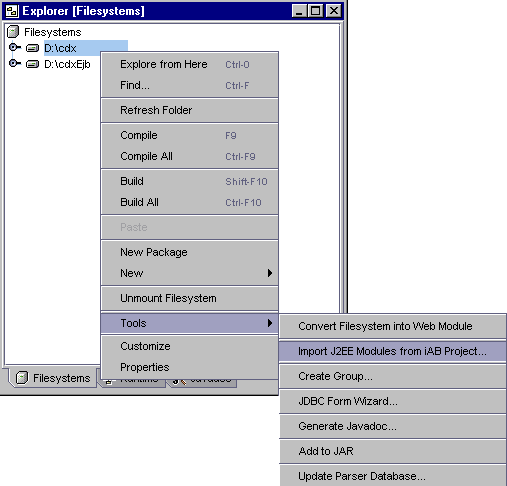This screenshot has width=507, height=486.
Task: Choose Build All
Action: point(190,202)
